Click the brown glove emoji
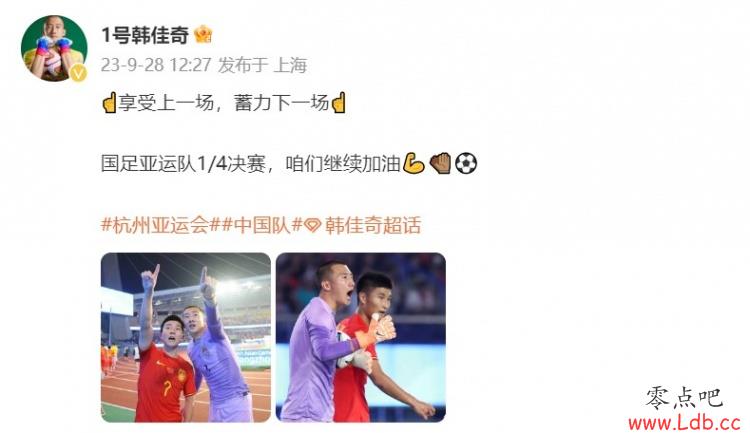This screenshot has width=750, height=433. 440,163
